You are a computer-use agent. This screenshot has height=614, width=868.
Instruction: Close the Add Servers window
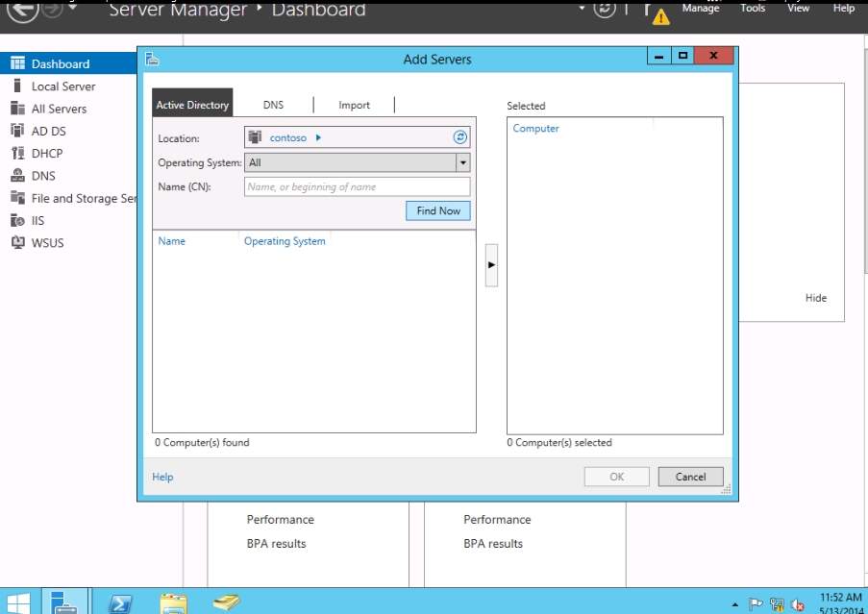713,56
